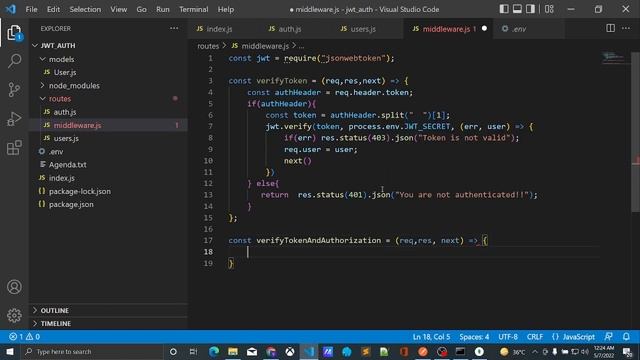Toggle the panel layout icon

pos(517,9)
